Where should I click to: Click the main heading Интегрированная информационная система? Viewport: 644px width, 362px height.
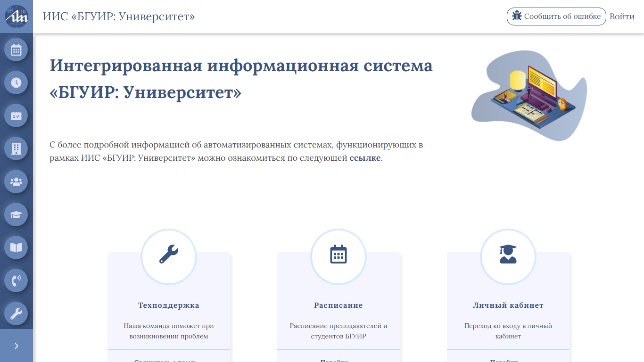tap(241, 79)
